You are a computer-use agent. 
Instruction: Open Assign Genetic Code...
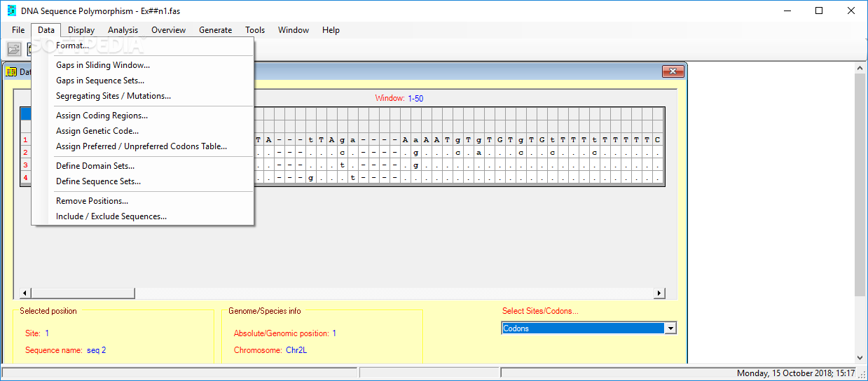click(143, 131)
